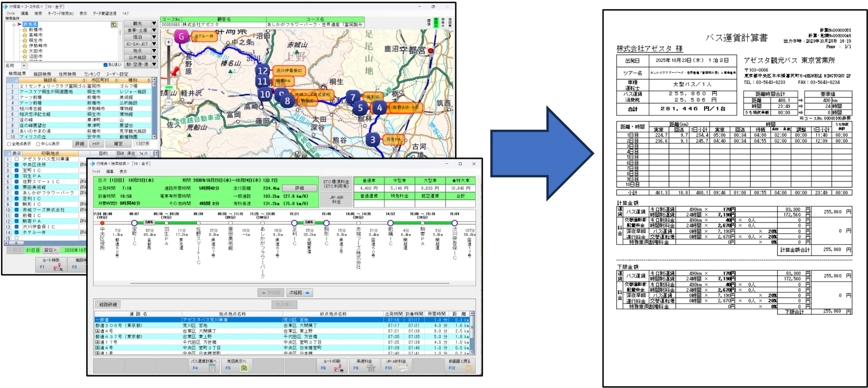Image resolution: width=868 pixels, height=388 pixels.
Task: Enable the 全地点表示 checkbox
Action: [9, 144]
